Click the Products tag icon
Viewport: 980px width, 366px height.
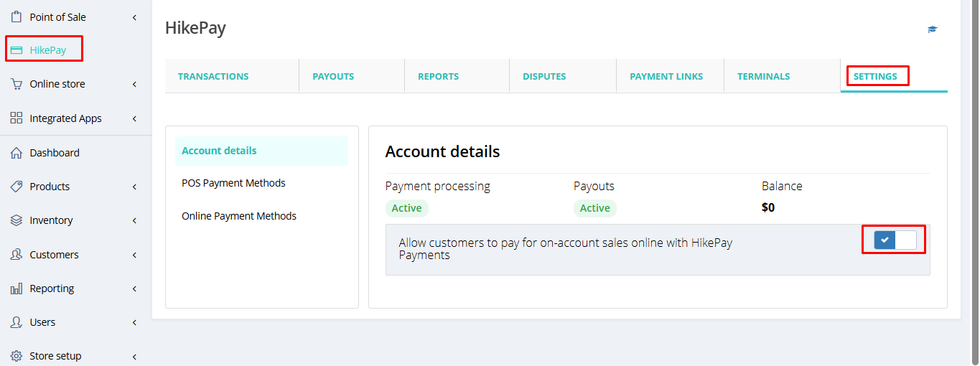[x=16, y=187]
